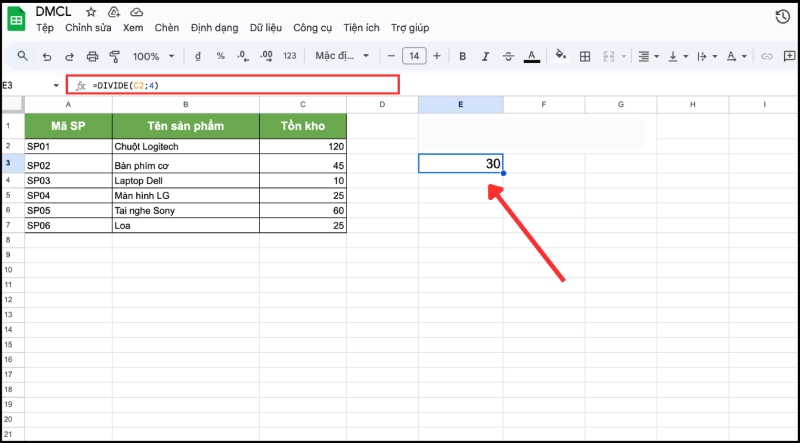Click the insert comment icon
Viewport: 800px width, 443px height.
coord(789,56)
